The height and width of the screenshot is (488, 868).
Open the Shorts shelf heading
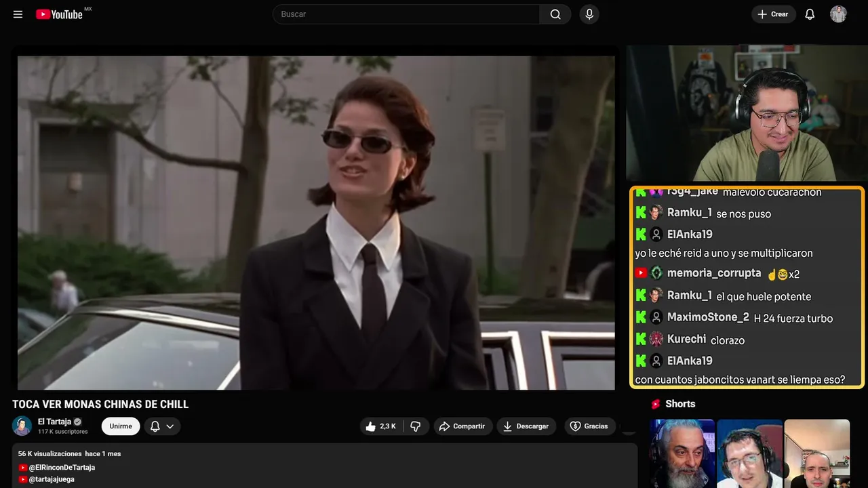[680, 404]
